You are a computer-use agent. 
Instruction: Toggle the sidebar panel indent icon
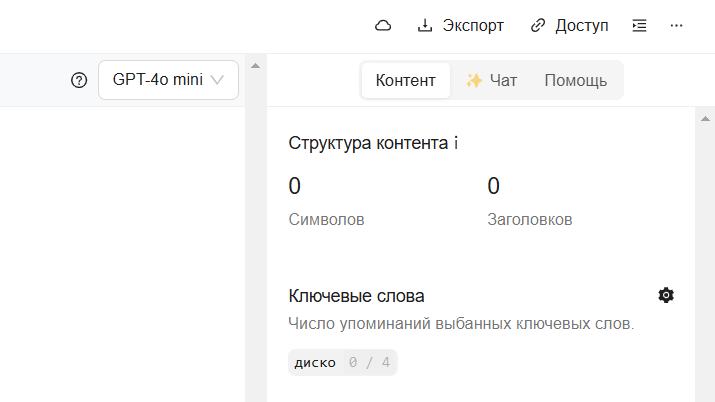coord(639,26)
